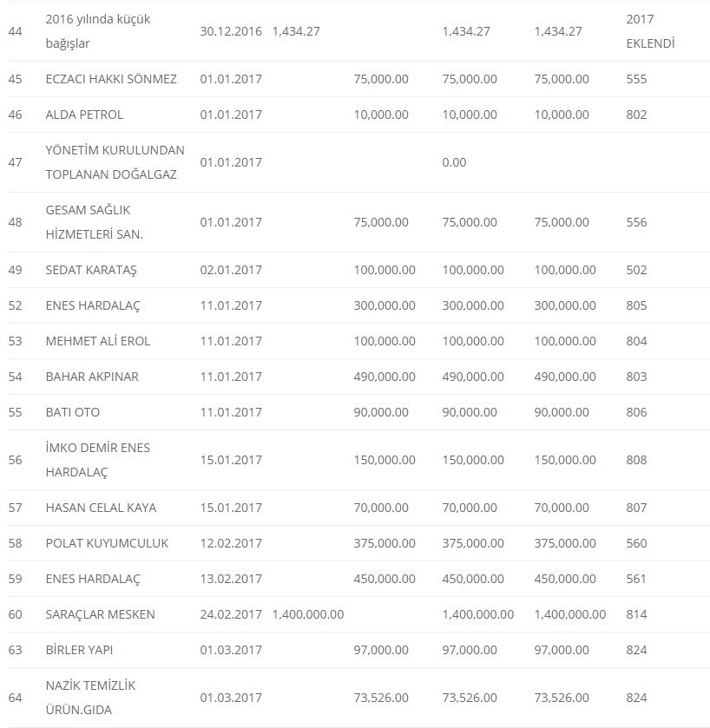Click the date 30.12.2016

point(231,31)
